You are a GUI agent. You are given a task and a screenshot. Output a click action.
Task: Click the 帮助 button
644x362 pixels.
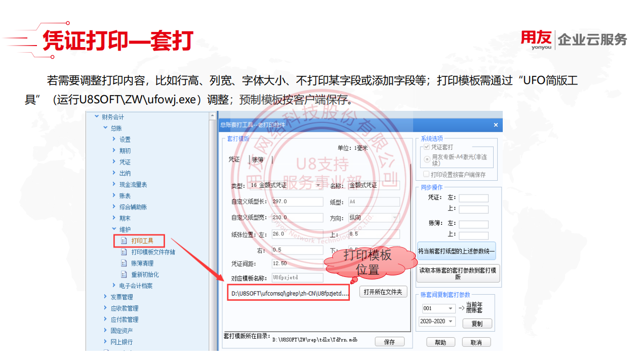[440, 342]
